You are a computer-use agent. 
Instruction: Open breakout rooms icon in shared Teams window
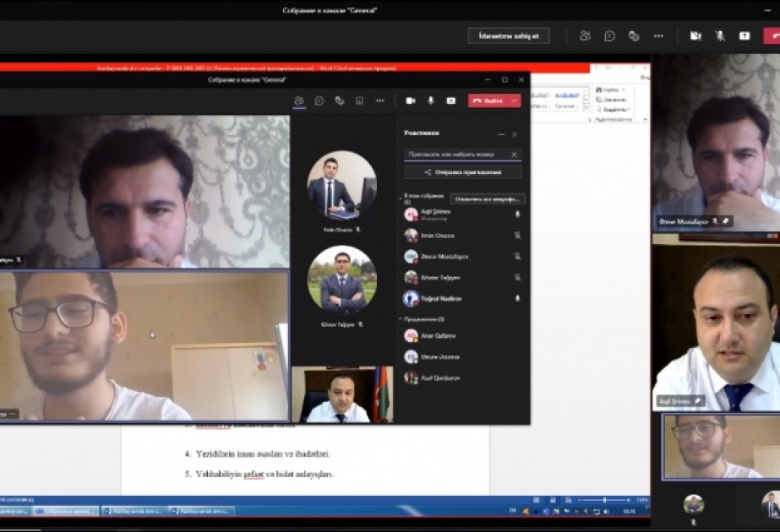(x=360, y=101)
